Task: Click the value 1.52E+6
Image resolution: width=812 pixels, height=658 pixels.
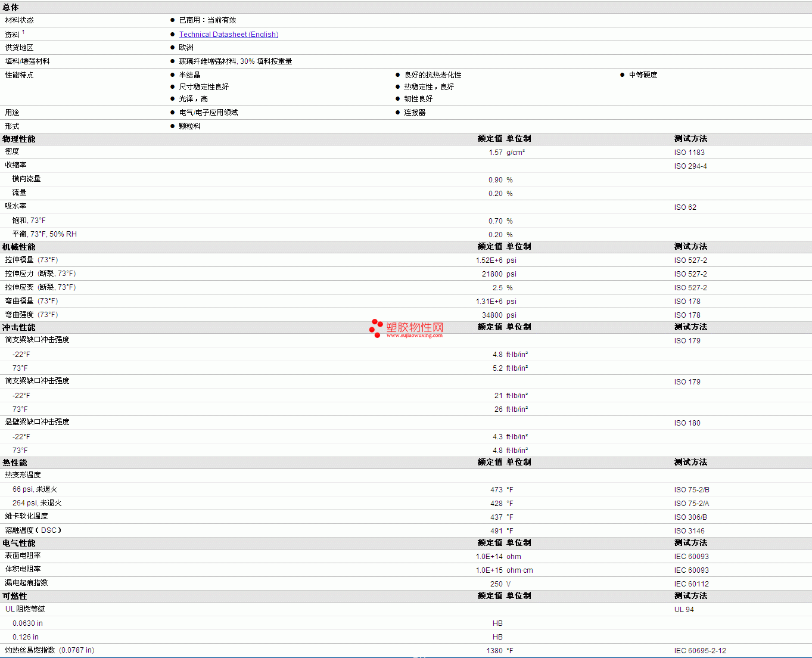Action: coord(489,260)
